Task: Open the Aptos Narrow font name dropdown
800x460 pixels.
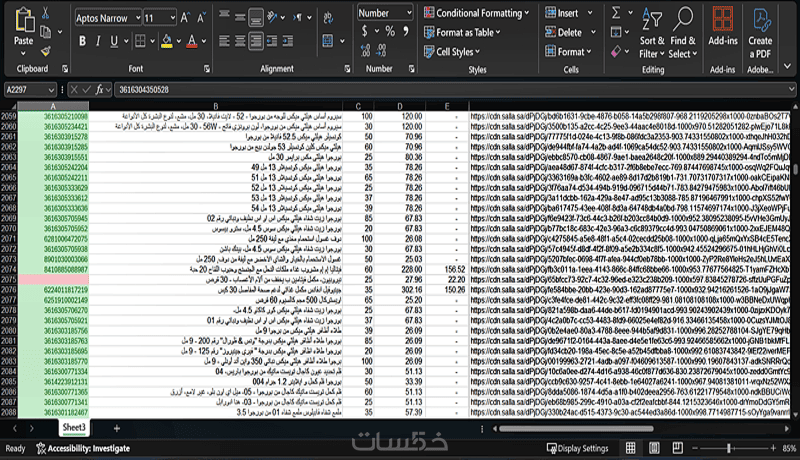Action: (138, 18)
